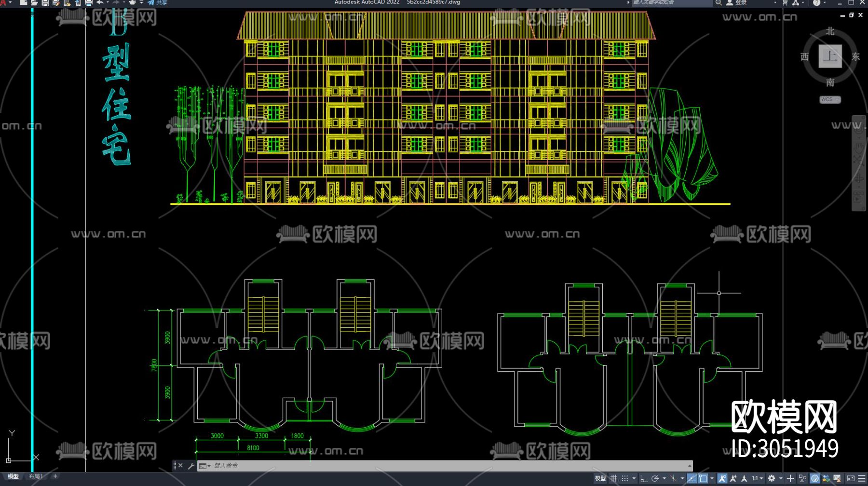This screenshot has width=868, height=486.
Task: Click the ViewCube top face 上
Action: pos(830,56)
